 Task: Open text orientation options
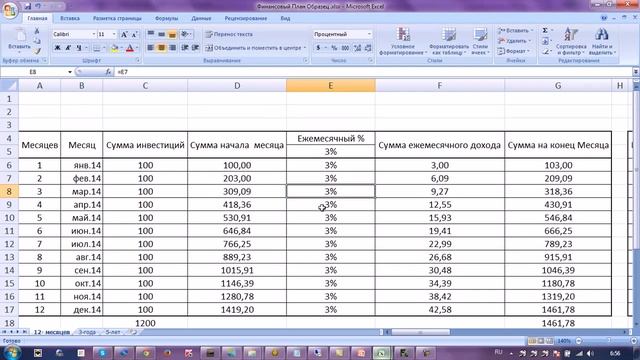(186, 34)
